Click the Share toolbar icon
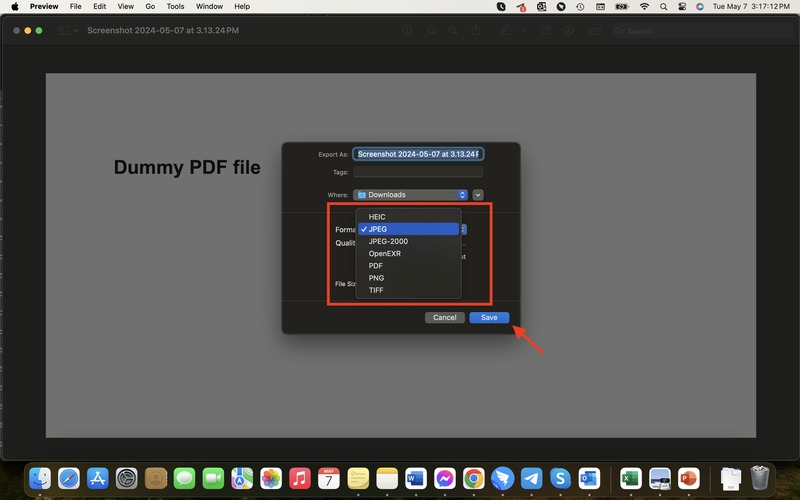800x500 pixels. [x=476, y=31]
